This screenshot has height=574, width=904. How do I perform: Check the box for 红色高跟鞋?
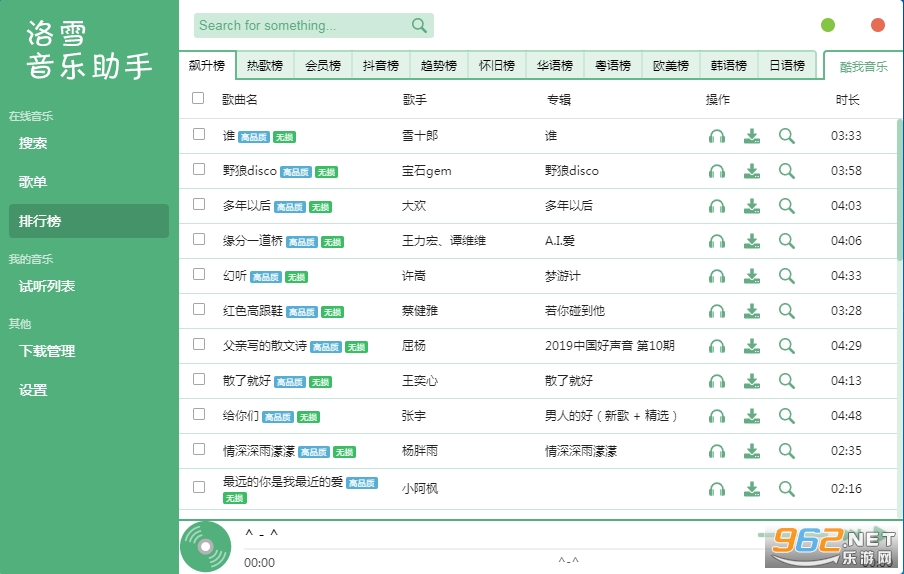(x=199, y=309)
